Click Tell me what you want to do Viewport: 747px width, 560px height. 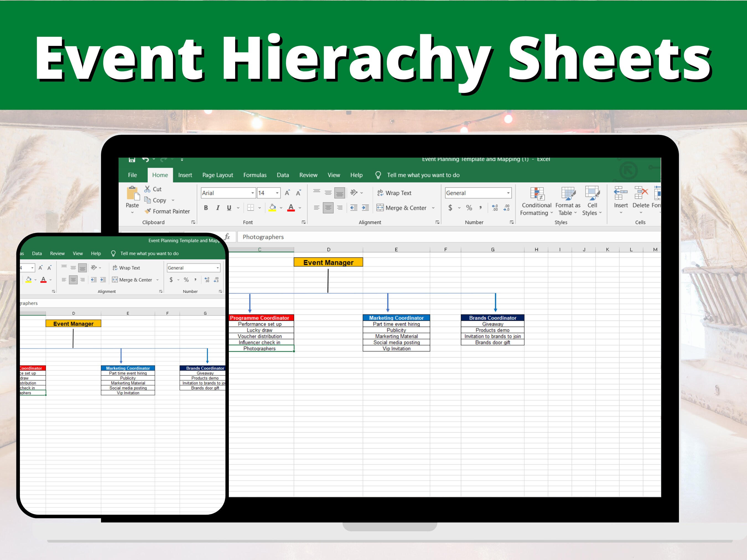(423, 175)
